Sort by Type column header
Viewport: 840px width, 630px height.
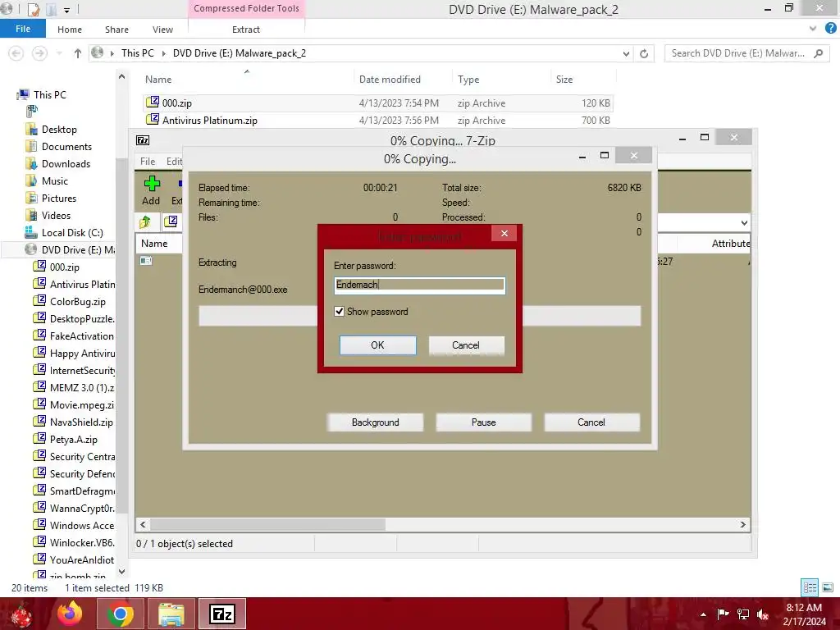click(x=468, y=80)
